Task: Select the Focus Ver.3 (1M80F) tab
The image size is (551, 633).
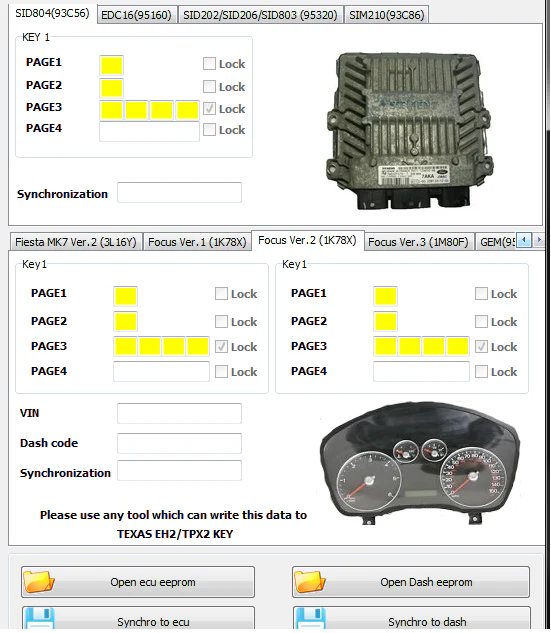Action: pos(418,242)
